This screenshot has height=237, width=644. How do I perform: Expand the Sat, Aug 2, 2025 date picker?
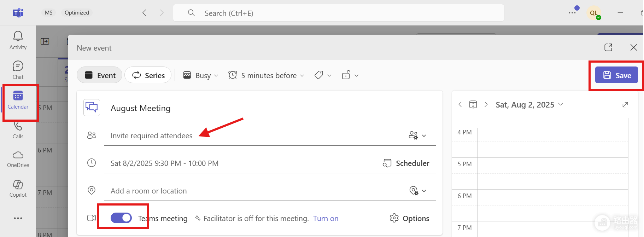coord(529,105)
